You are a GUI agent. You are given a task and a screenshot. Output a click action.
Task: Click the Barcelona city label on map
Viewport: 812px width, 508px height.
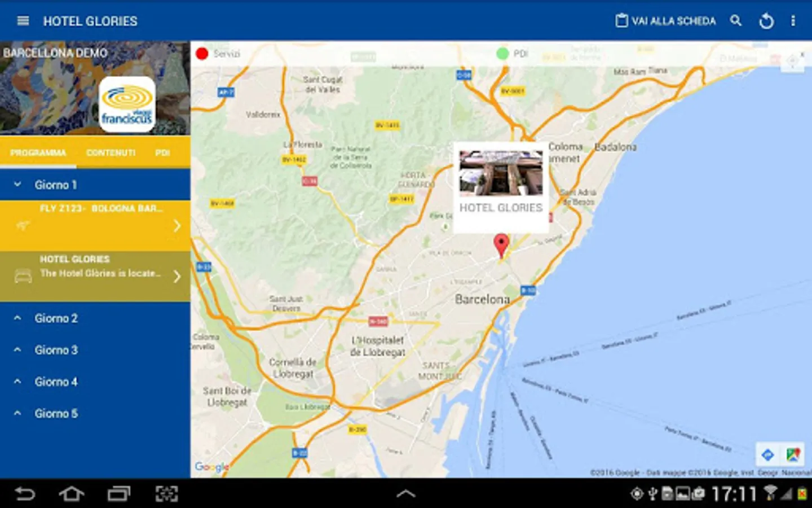(x=482, y=299)
